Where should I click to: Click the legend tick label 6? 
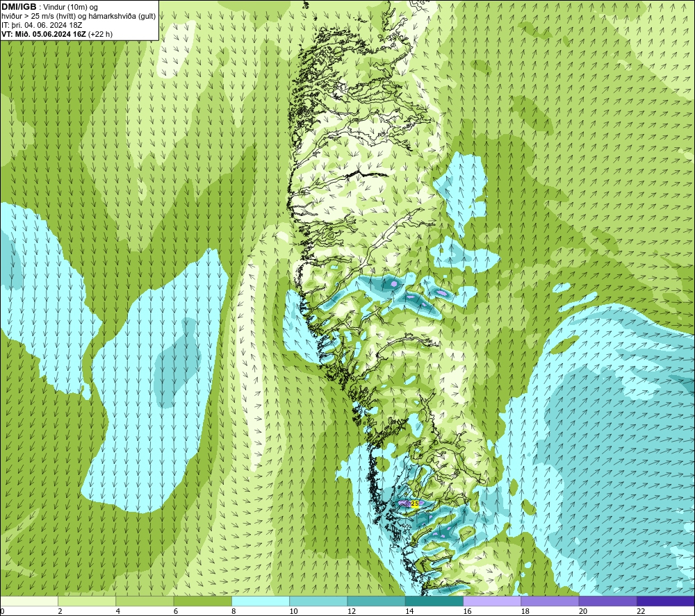coord(176,611)
